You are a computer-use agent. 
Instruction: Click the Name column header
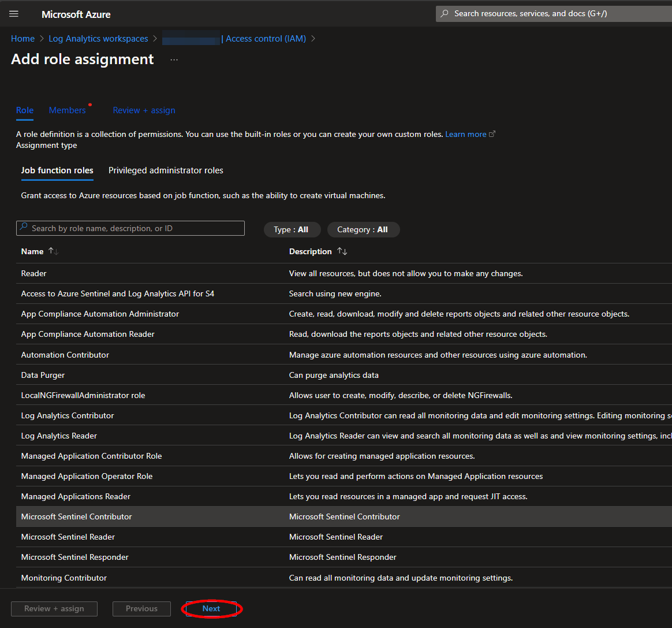click(x=32, y=251)
